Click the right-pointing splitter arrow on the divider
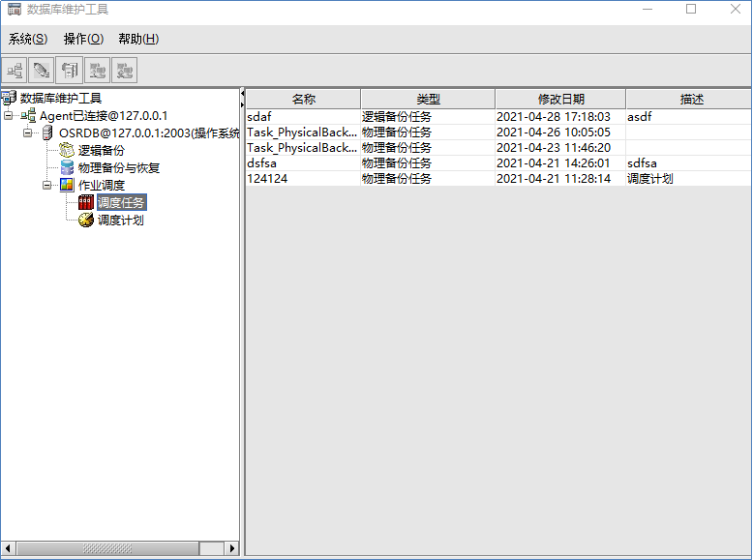 tap(243, 104)
